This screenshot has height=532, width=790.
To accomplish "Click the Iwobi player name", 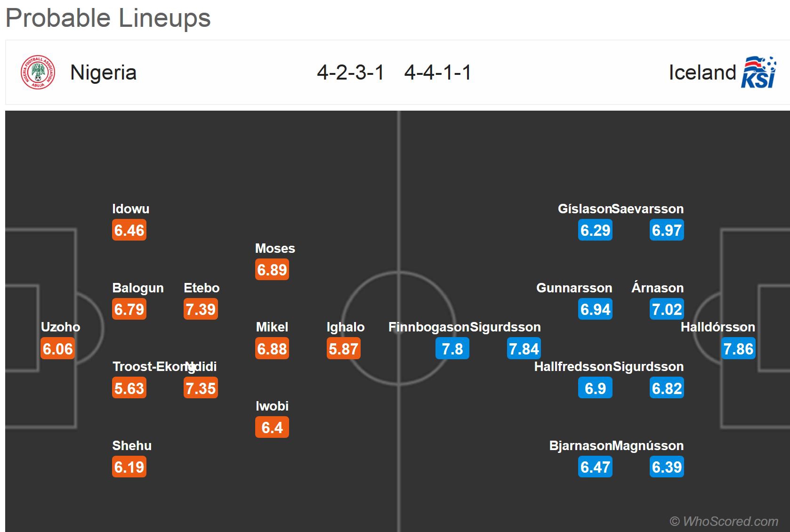I will coord(272,406).
